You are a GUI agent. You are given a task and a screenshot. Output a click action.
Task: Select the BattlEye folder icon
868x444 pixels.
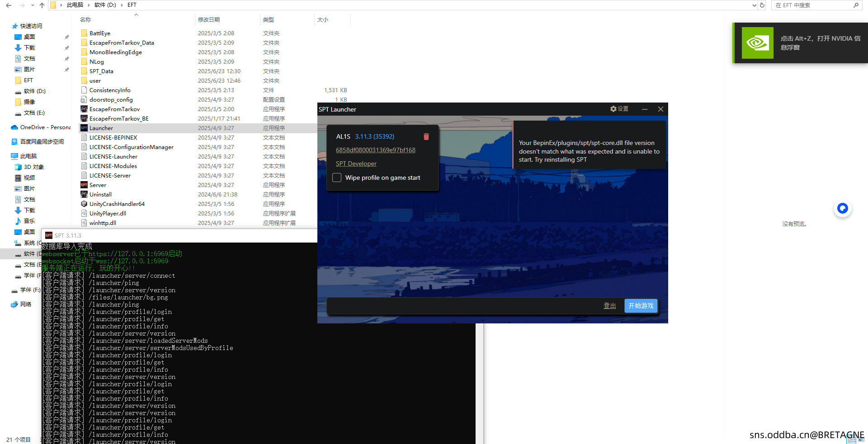84,33
